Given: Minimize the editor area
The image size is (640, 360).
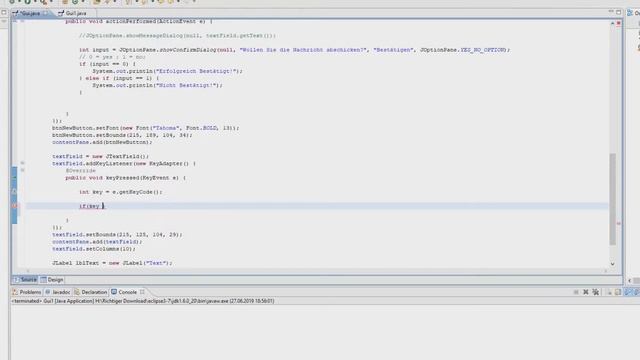Looking at the screenshot, I should click(611, 12).
